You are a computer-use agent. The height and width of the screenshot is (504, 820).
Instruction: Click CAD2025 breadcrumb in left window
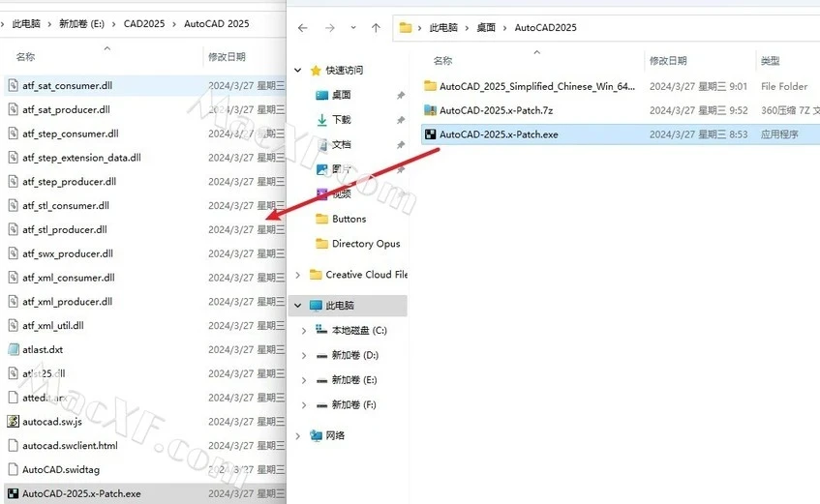(144, 23)
